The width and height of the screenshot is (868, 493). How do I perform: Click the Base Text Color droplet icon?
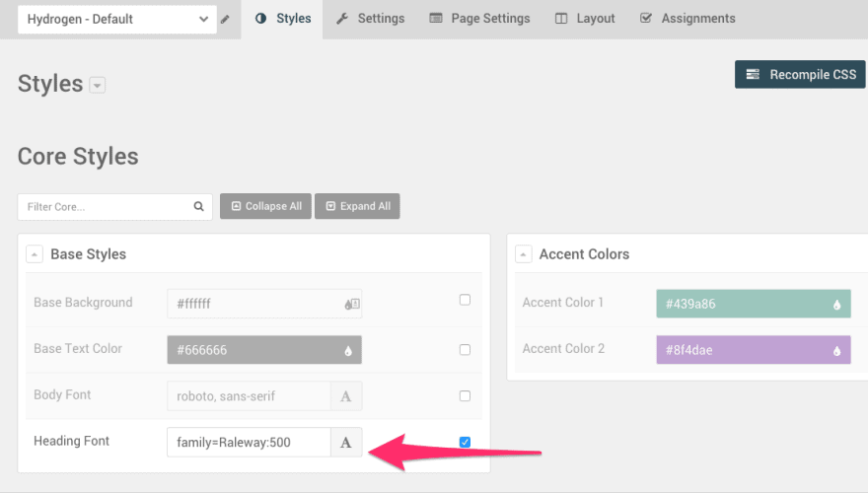[x=347, y=350]
